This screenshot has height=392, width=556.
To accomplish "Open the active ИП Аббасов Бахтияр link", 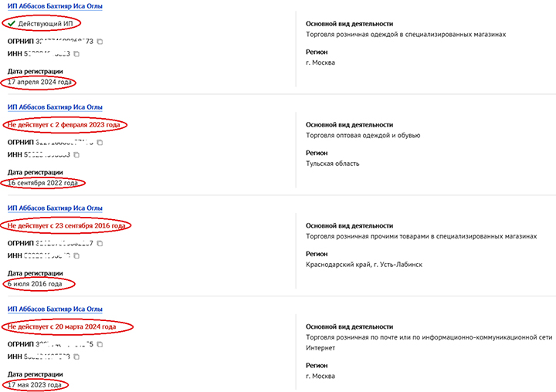I will click(x=54, y=6).
